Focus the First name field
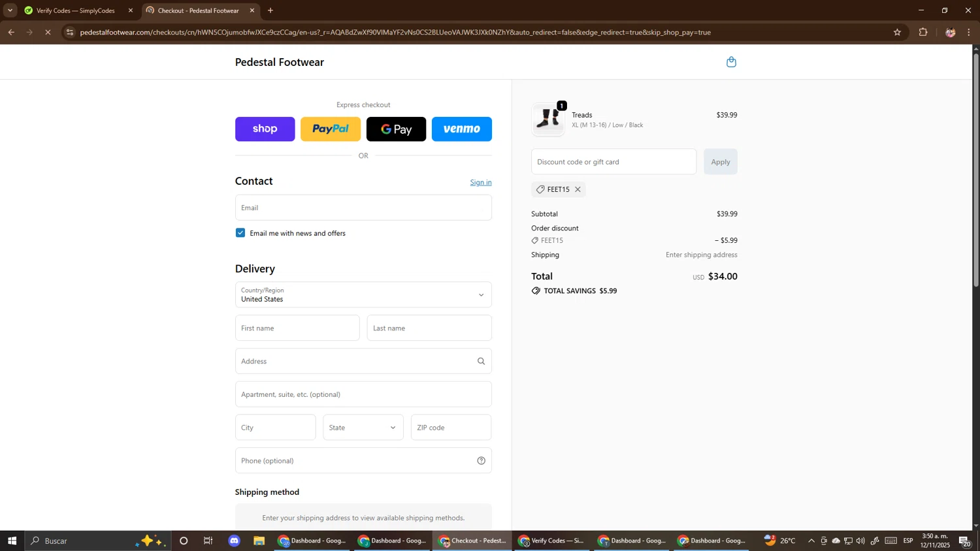 [297, 328]
